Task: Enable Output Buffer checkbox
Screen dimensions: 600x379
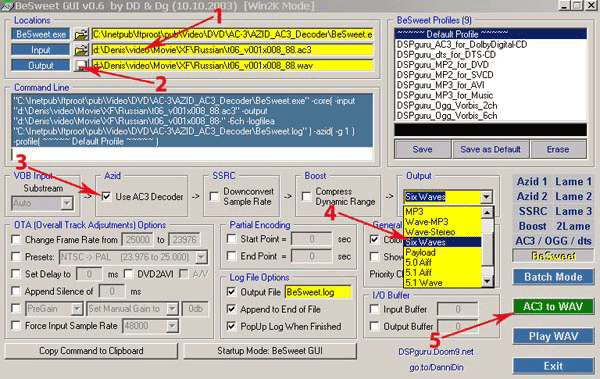Action: 375,326
